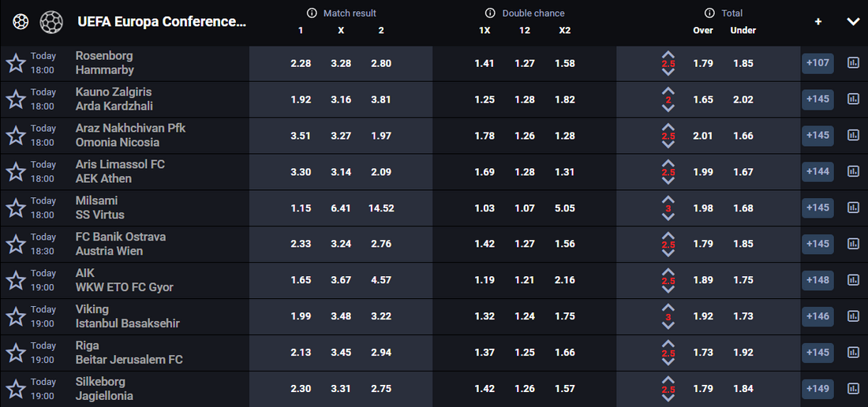Open statistics icon for Araz Nakhchivan match
The width and height of the screenshot is (868, 407).
point(853,135)
